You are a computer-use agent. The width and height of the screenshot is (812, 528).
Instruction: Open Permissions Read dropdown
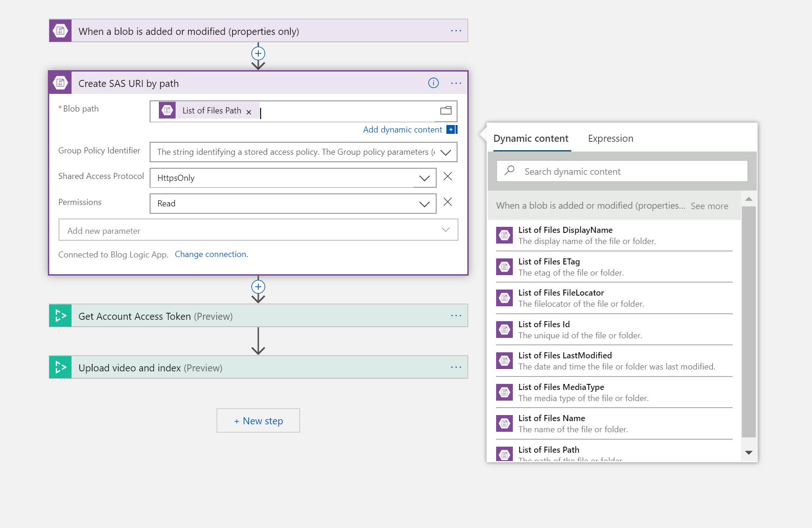(x=425, y=204)
